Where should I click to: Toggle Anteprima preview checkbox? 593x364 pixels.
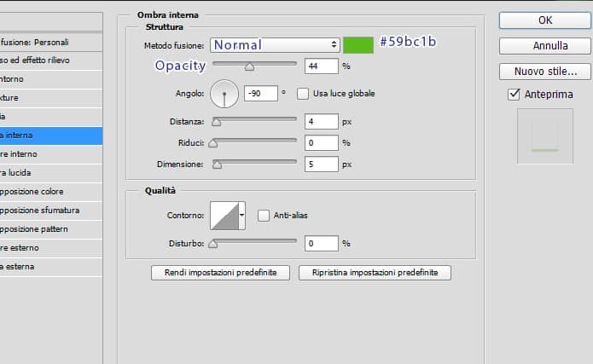[x=514, y=95]
